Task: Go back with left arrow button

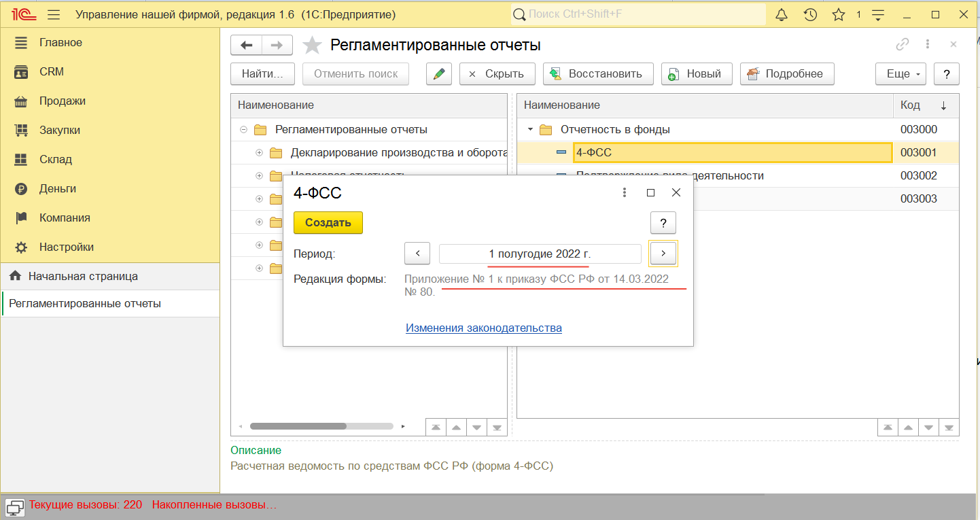Action: 246,45
